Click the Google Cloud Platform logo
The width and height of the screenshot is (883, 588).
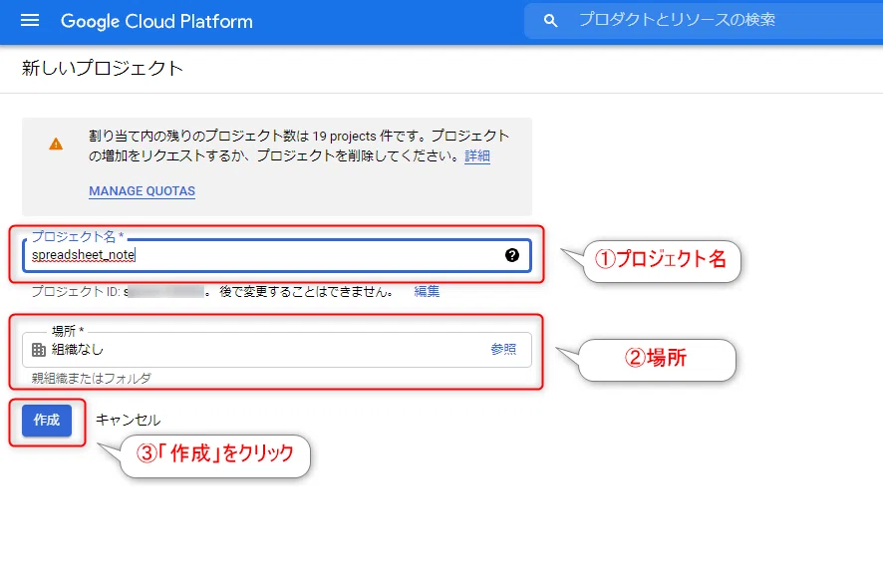tap(156, 21)
